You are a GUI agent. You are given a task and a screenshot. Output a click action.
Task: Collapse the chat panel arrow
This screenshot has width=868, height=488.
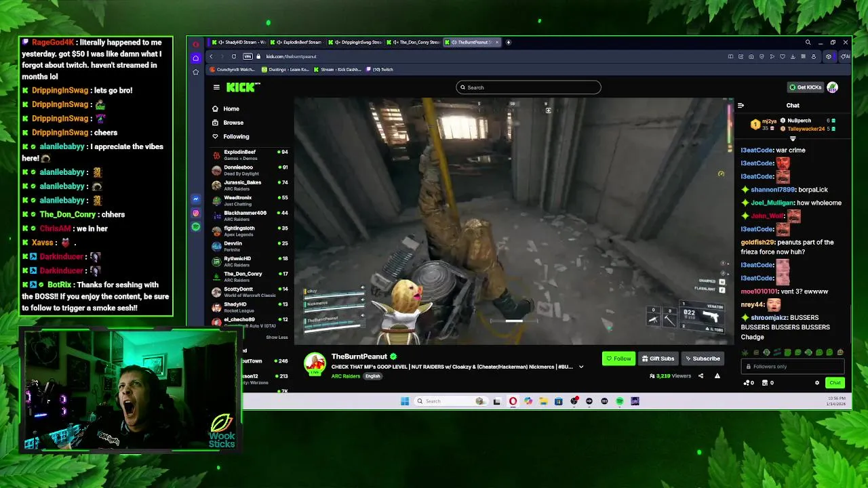point(741,105)
